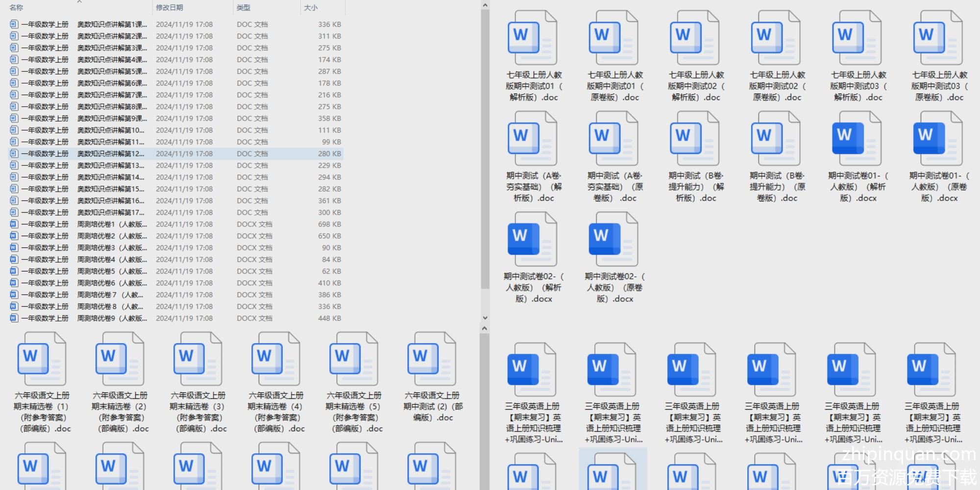
Task: Select 期中测试（B卷·提升能力）（原卷版）.doc icon
Action: coord(776,139)
